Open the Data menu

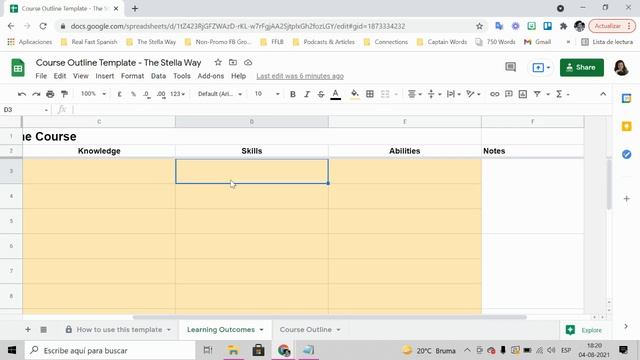[158, 76]
